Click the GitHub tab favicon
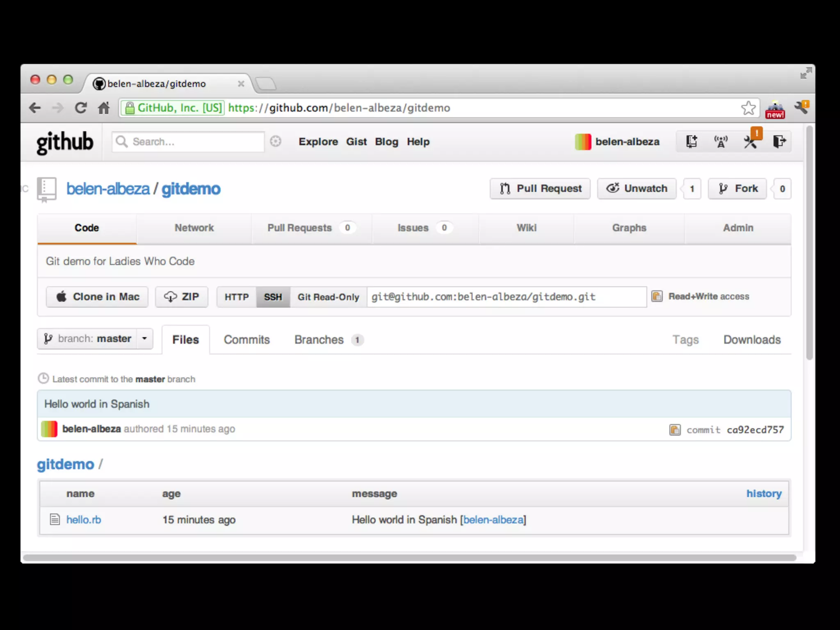840x630 pixels. coord(99,84)
